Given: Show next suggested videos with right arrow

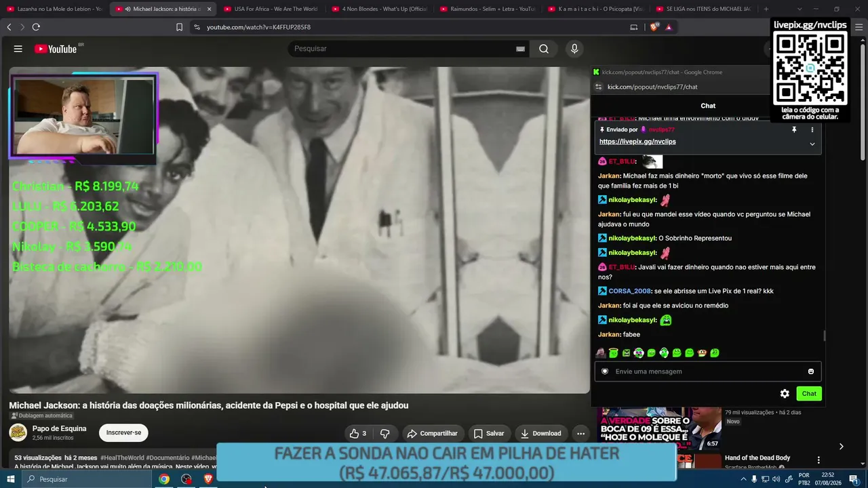Looking at the screenshot, I should tap(841, 446).
